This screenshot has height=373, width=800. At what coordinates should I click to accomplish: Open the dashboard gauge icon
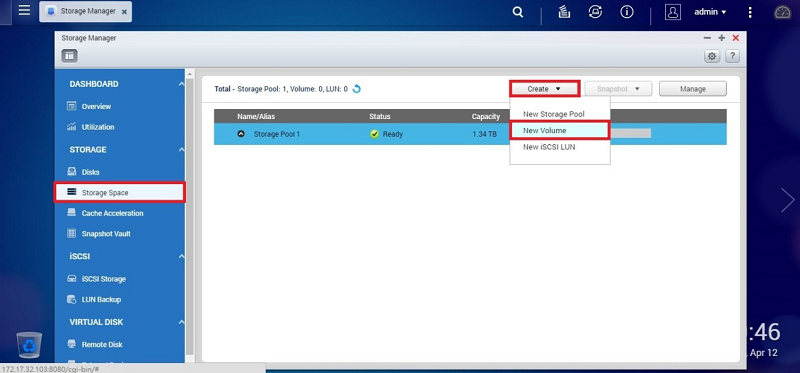point(782,12)
